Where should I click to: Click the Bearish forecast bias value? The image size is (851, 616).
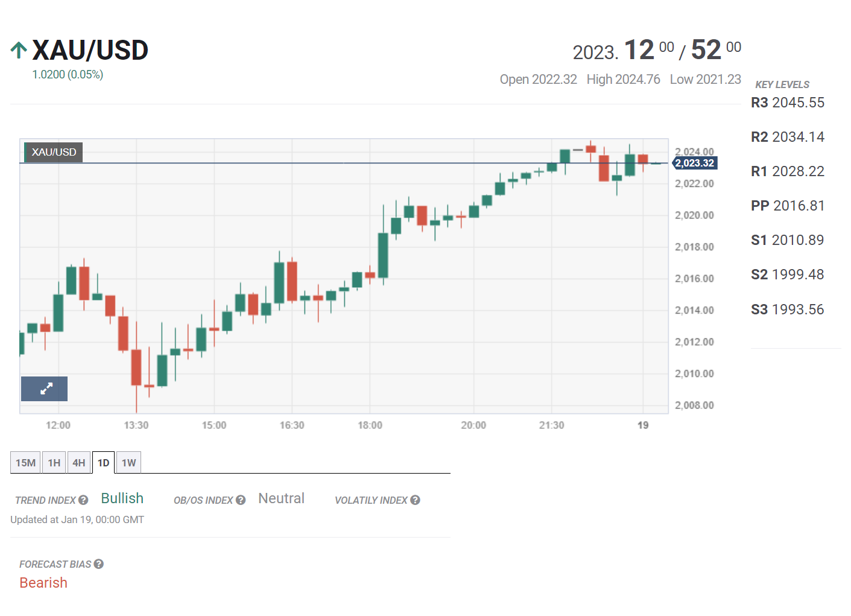[43, 583]
